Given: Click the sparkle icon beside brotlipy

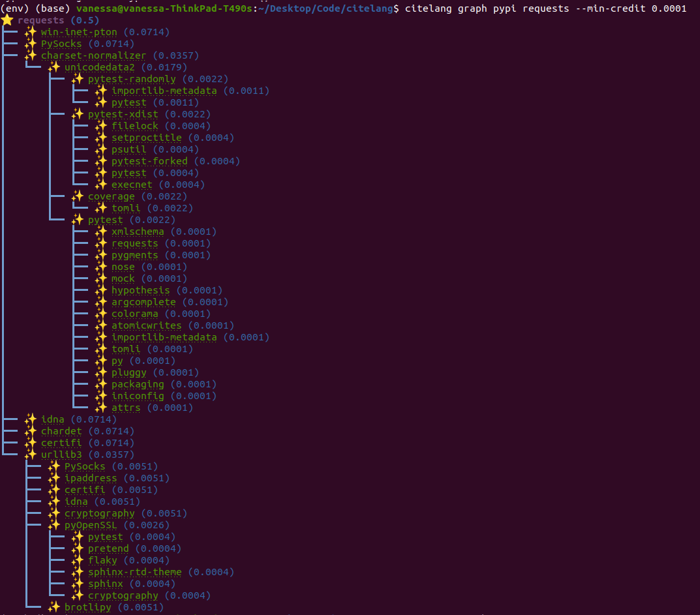Looking at the screenshot, I should [x=54, y=607].
